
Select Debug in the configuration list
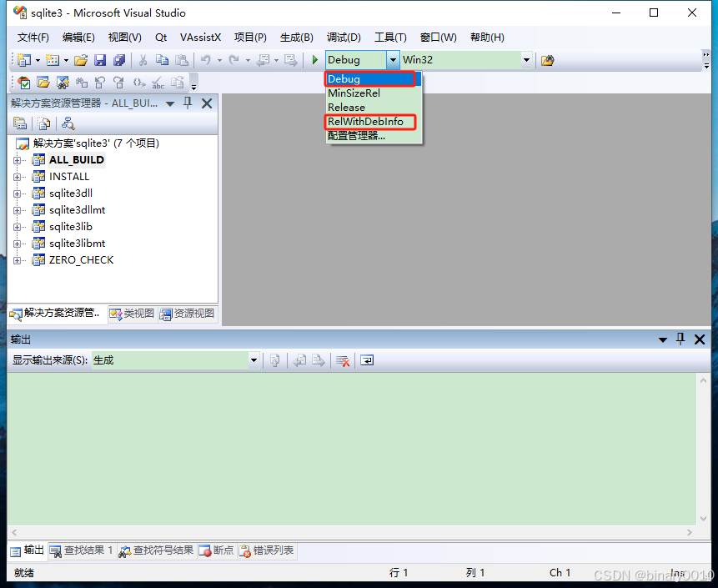tap(374, 78)
